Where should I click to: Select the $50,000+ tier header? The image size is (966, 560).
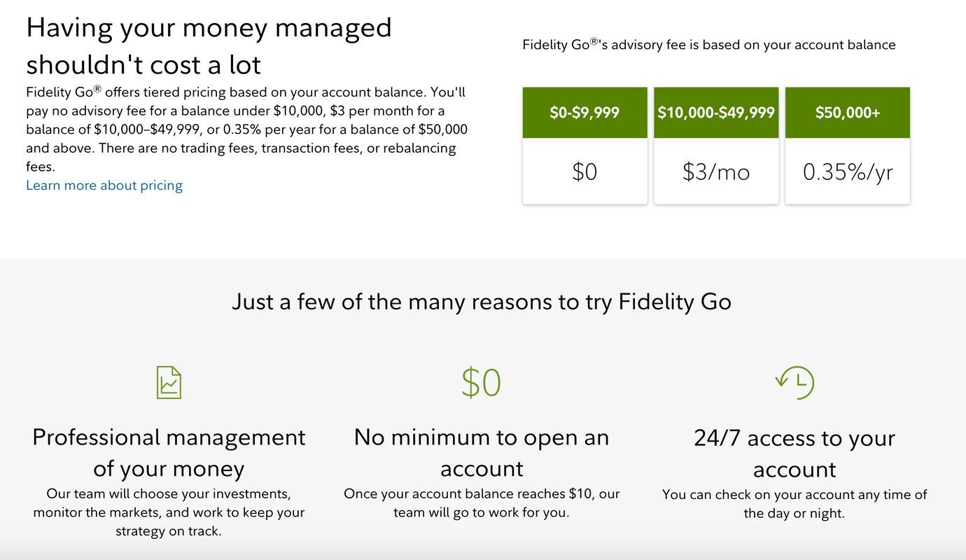pyautogui.click(x=848, y=113)
